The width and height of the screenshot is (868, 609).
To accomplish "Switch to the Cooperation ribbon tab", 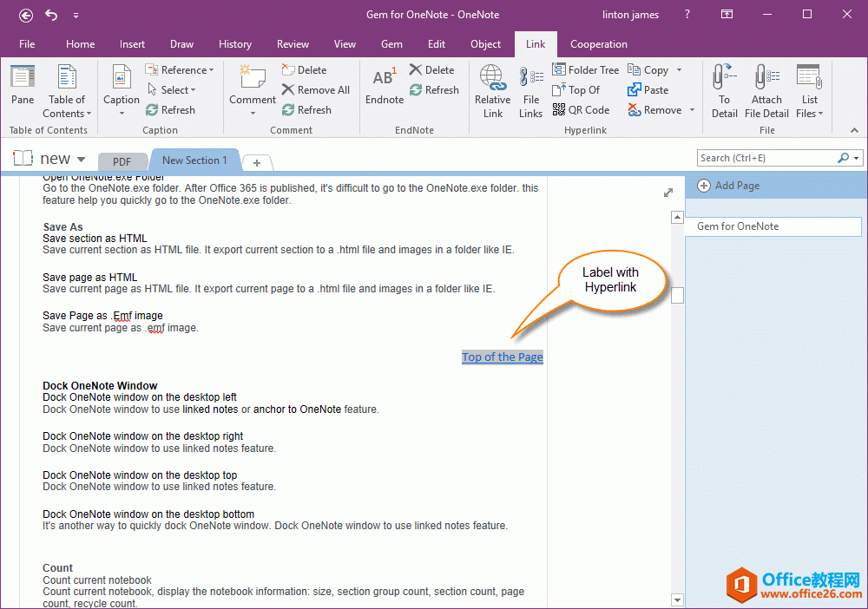I will pos(598,44).
